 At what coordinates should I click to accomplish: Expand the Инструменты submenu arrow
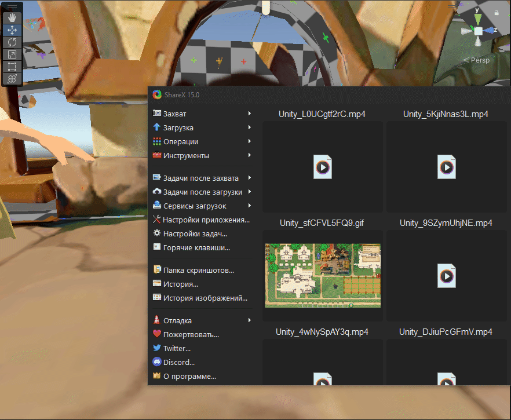point(249,155)
